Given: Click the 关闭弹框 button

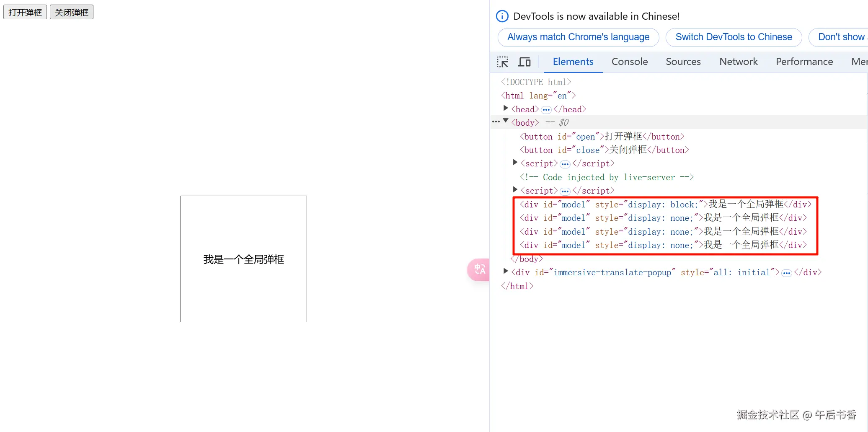Looking at the screenshot, I should coord(72,12).
